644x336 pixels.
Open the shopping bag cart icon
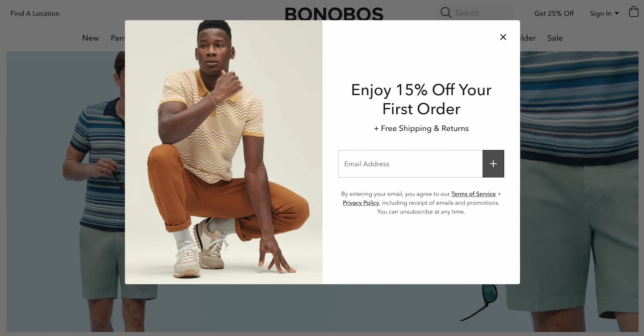(634, 12)
